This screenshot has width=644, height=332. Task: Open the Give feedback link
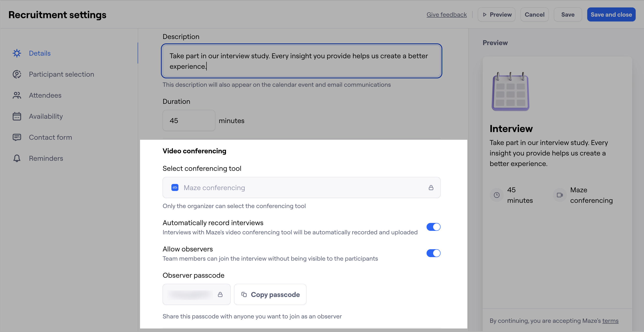(447, 14)
